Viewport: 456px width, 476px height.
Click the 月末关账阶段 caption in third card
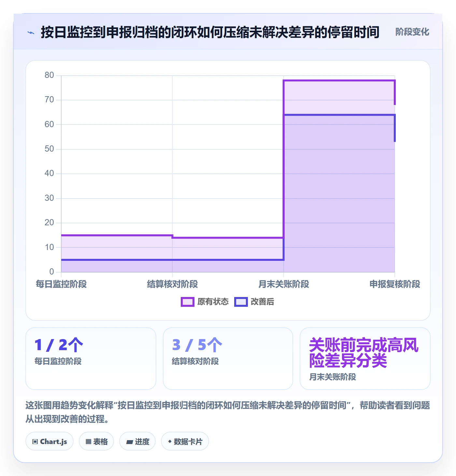[333, 377]
